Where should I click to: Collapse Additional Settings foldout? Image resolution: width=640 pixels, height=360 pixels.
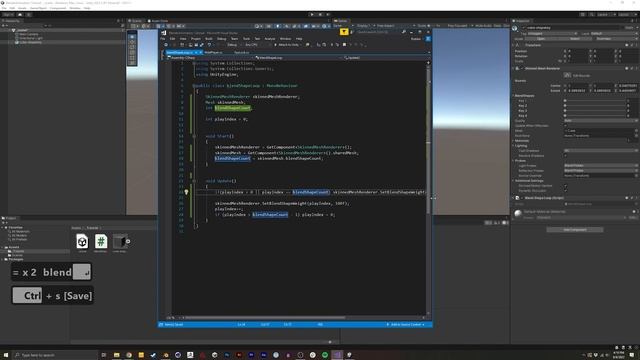coord(513,180)
